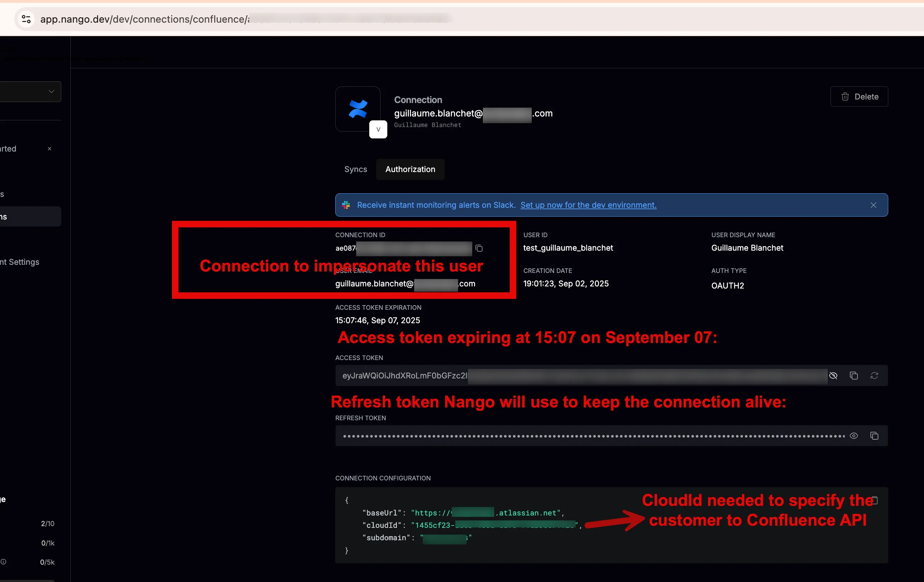924x582 pixels.
Task: Click the connection title email heading
Action: (x=473, y=113)
